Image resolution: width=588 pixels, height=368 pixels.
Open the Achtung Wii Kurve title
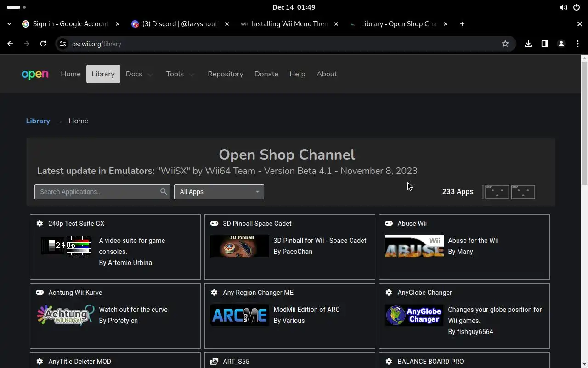coord(75,293)
